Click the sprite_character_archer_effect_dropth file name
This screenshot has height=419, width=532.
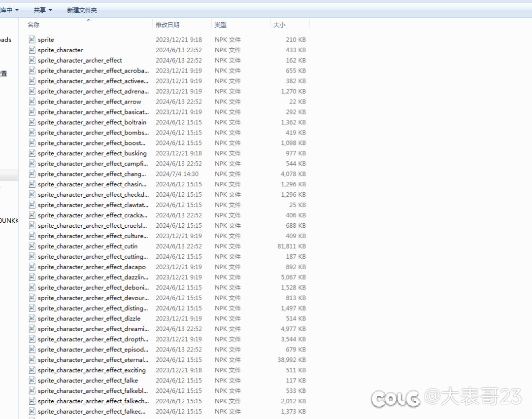93,339
